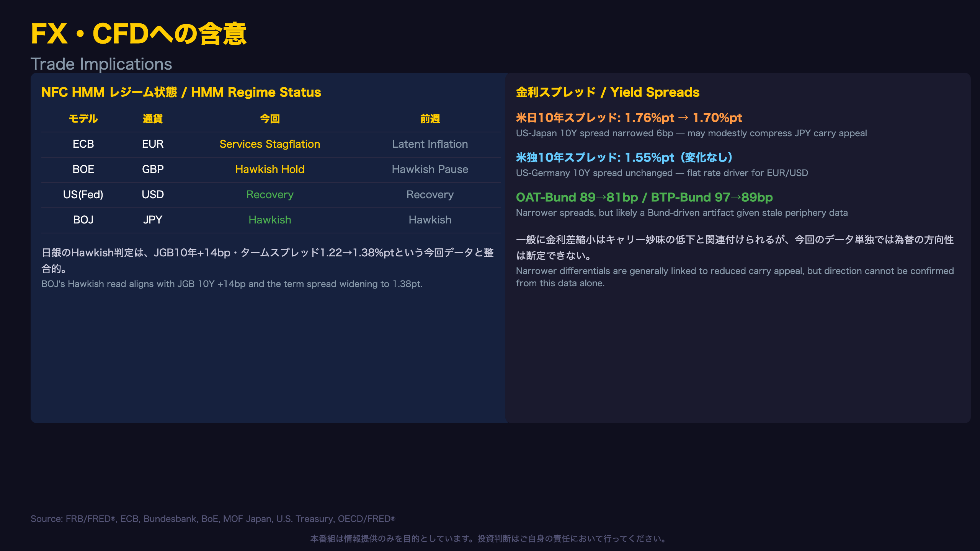Click the '前週' column header
980x551 pixels.
tap(430, 119)
